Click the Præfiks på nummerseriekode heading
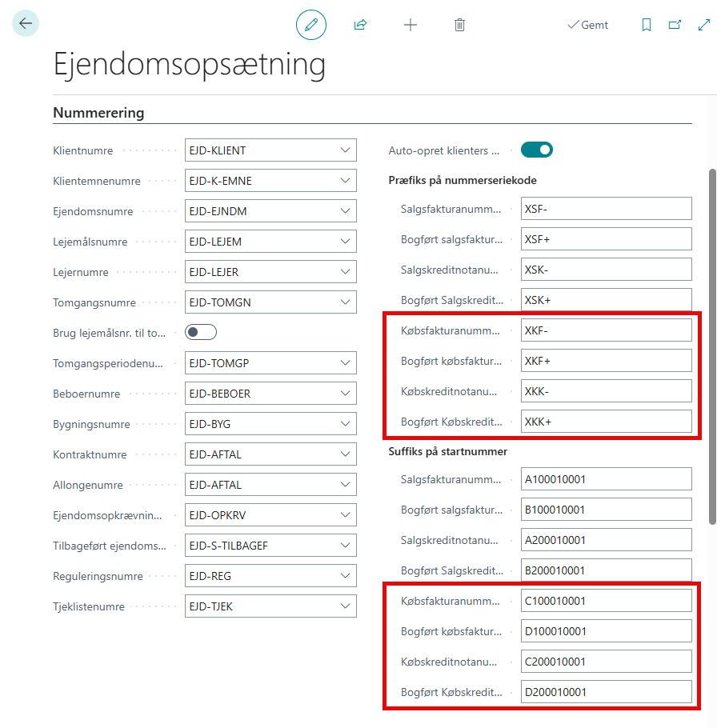 pos(463,180)
